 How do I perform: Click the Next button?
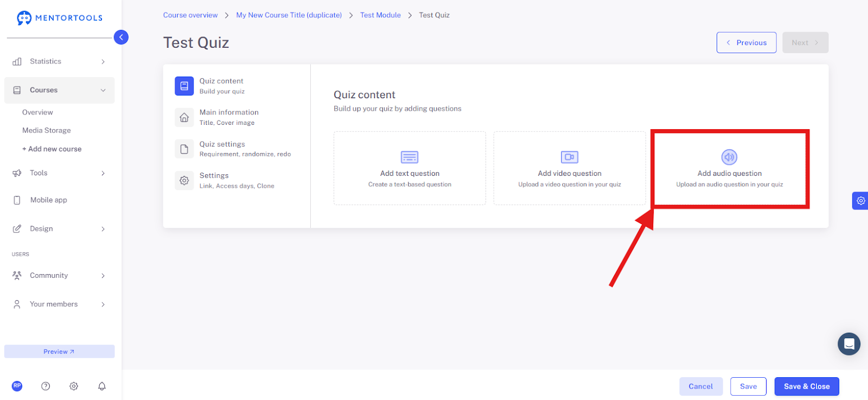(805, 42)
